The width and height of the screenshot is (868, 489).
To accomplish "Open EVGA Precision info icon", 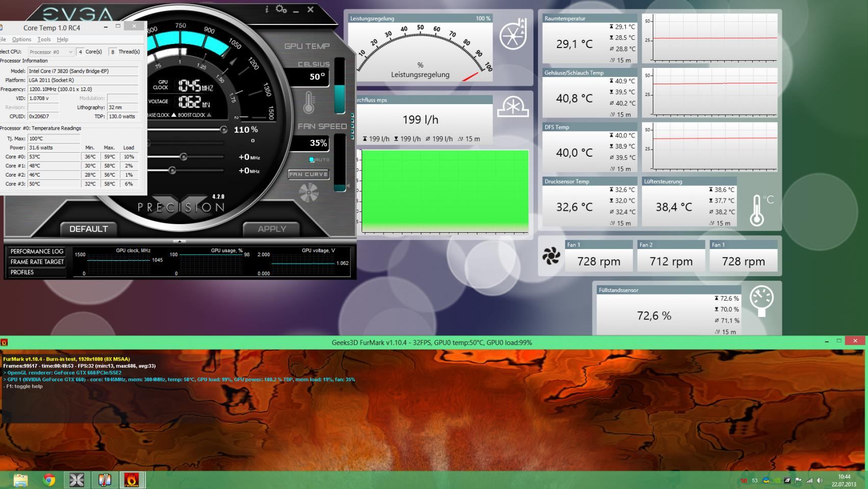I will pos(266,10).
